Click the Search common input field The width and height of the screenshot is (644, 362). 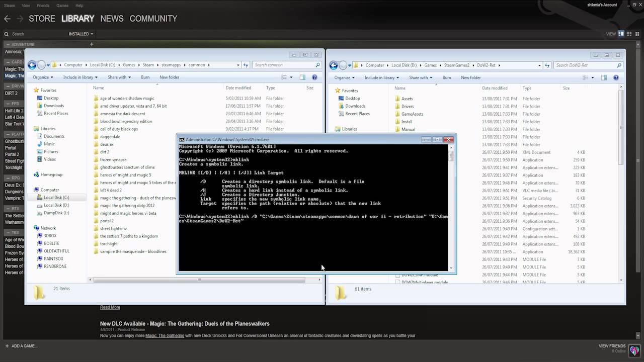[x=283, y=65]
